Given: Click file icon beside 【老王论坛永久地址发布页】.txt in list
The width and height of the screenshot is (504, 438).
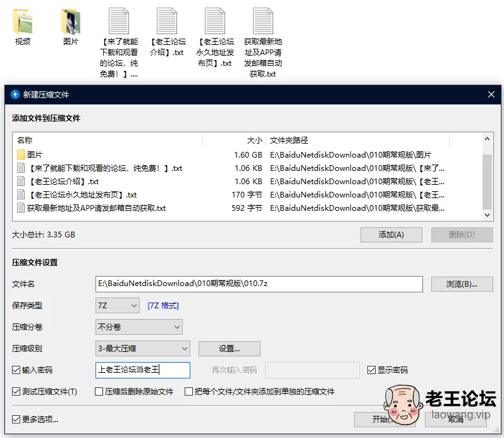Looking at the screenshot, I should pos(21,195).
